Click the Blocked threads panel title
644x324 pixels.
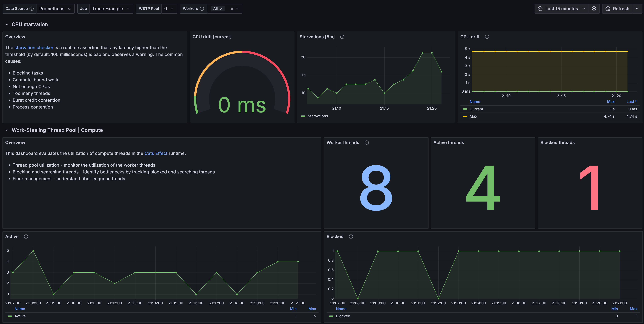(x=557, y=143)
